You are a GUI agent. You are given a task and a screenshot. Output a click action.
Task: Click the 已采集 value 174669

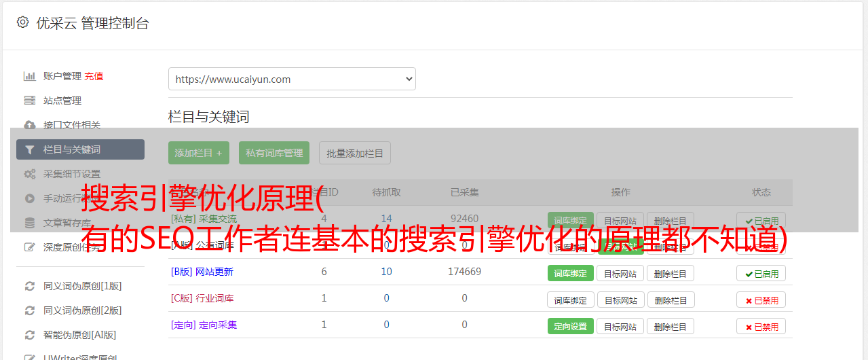(464, 272)
